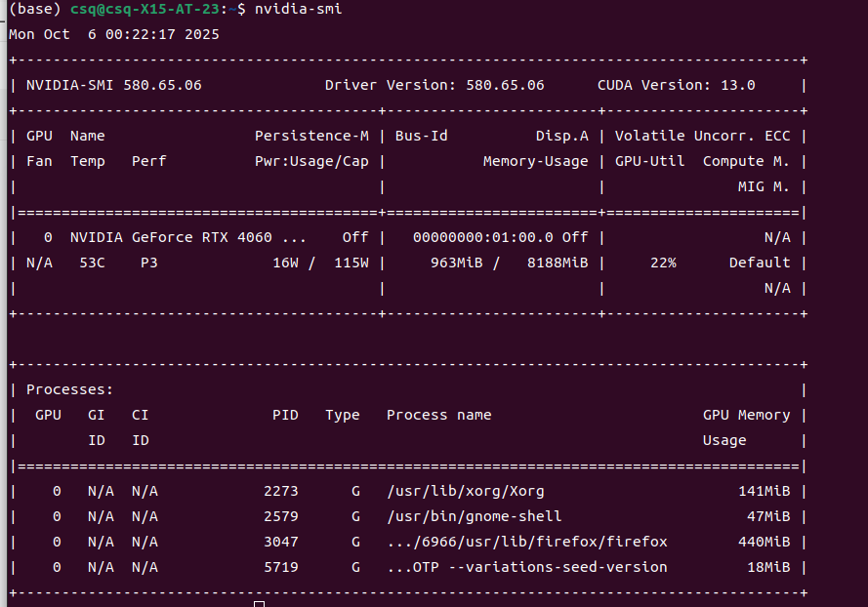Click the performance state 'P3'

(x=149, y=263)
